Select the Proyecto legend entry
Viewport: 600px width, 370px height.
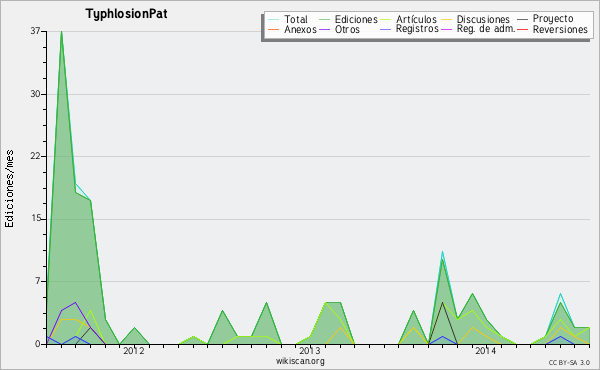coord(545,19)
